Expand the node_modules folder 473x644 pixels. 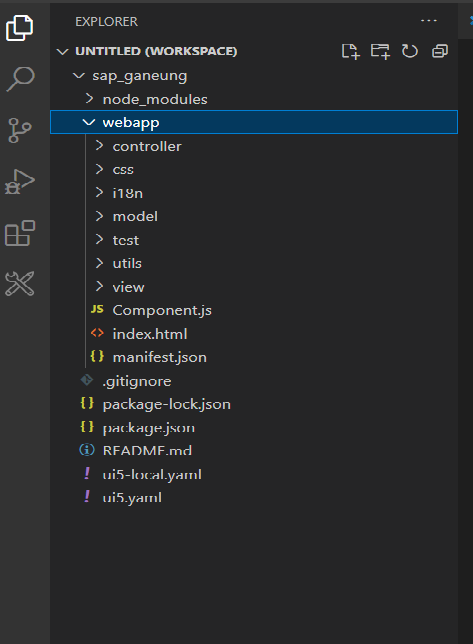coord(254,99)
